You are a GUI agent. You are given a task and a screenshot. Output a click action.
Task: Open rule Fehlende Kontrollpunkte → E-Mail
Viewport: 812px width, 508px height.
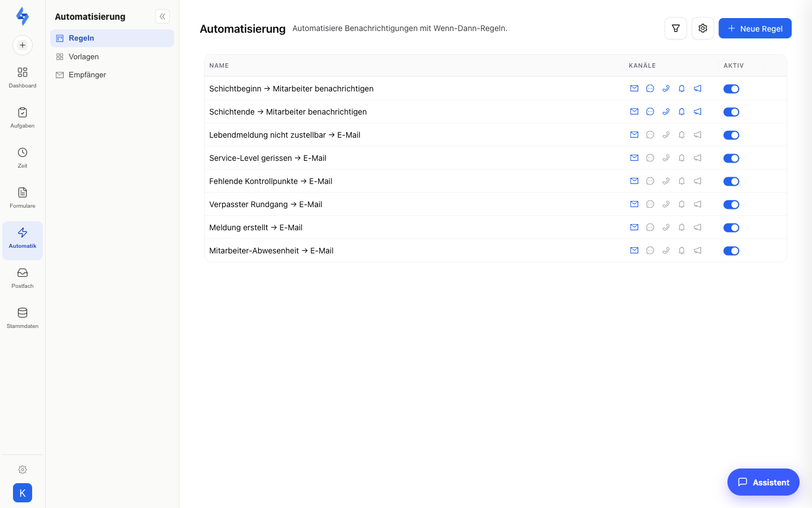271,181
